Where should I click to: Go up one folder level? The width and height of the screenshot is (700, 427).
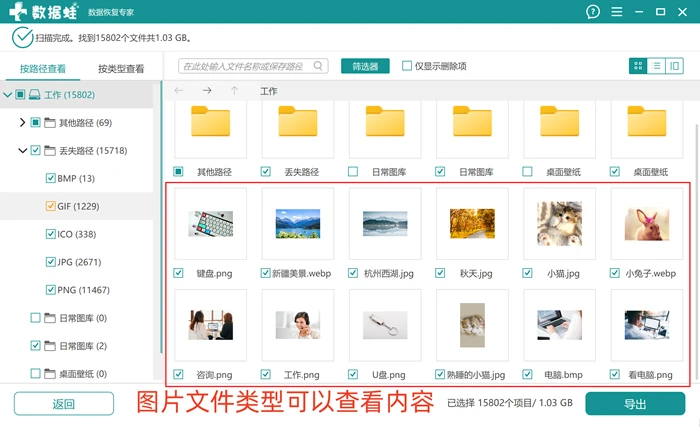point(234,91)
